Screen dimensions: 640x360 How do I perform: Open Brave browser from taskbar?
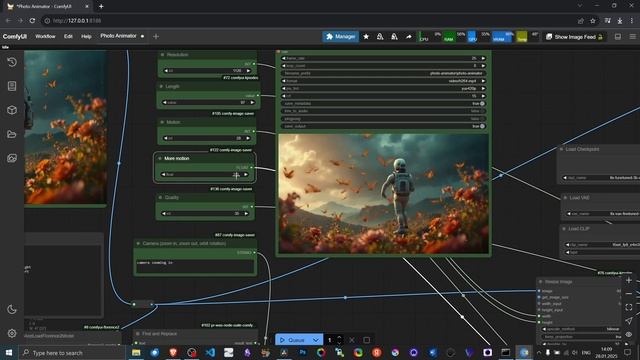(x=173, y=352)
